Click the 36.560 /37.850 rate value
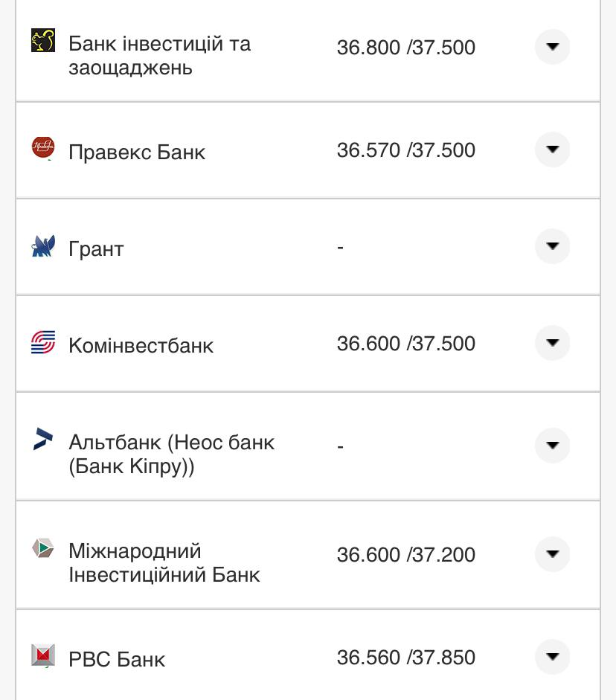This screenshot has height=700, width=616. point(405,658)
